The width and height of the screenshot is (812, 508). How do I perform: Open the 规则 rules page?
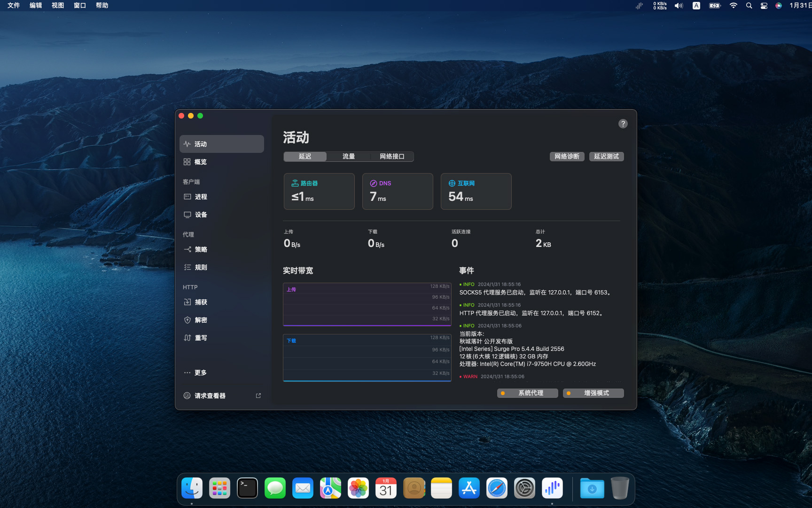221,267
